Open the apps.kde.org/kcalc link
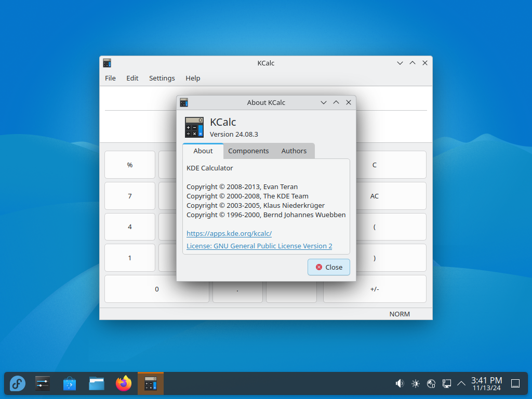The width and height of the screenshot is (532, 399). 229,233
